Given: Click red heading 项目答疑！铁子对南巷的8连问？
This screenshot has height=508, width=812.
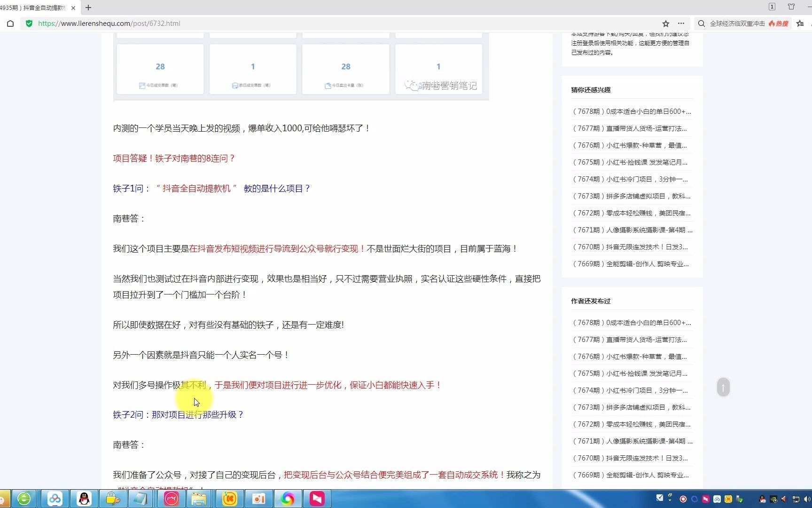Looking at the screenshot, I should click(173, 159).
